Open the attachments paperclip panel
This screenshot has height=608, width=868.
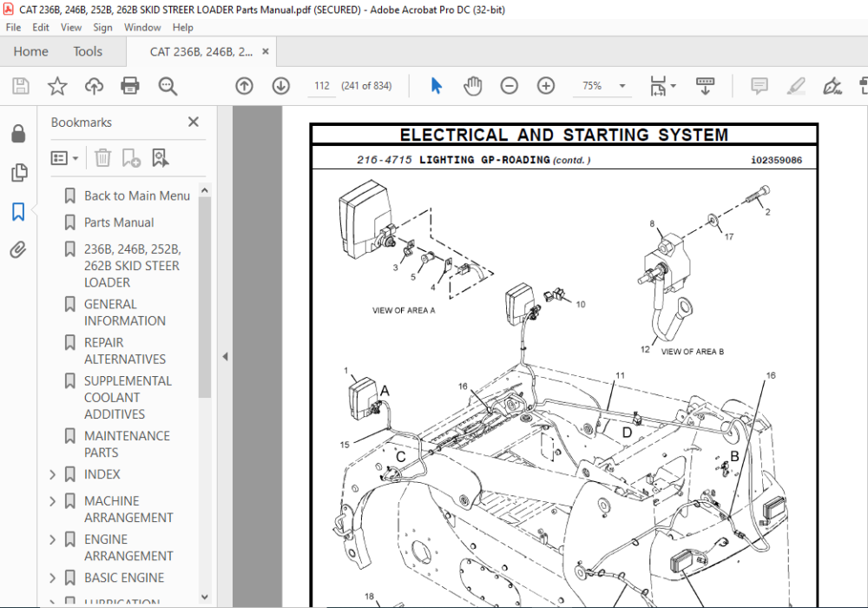18,250
